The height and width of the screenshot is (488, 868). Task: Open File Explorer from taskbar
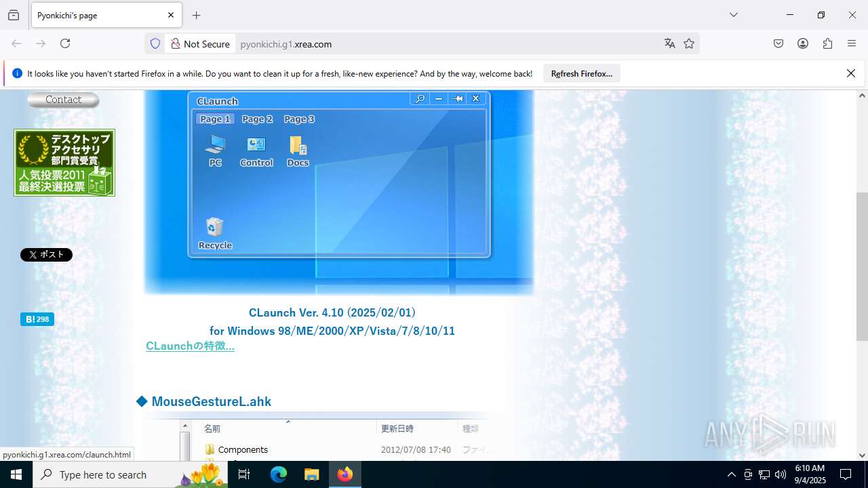point(311,474)
